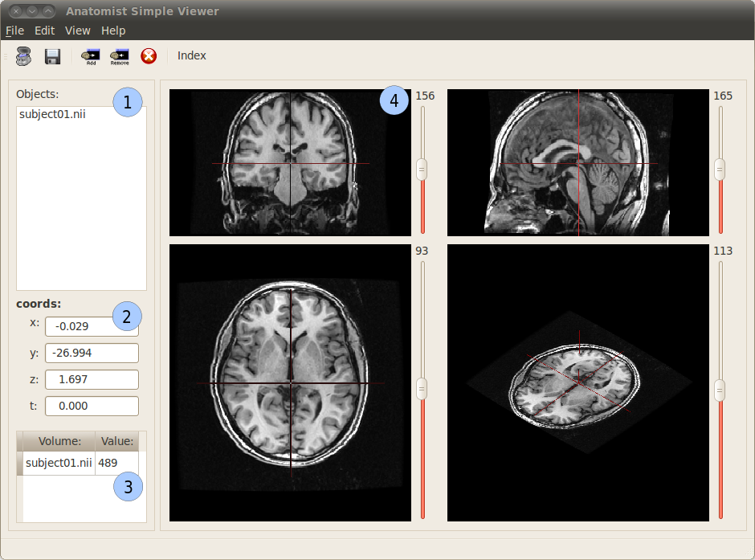
Task: Click the y coordinate field showing -26.994
Action: coord(92,353)
